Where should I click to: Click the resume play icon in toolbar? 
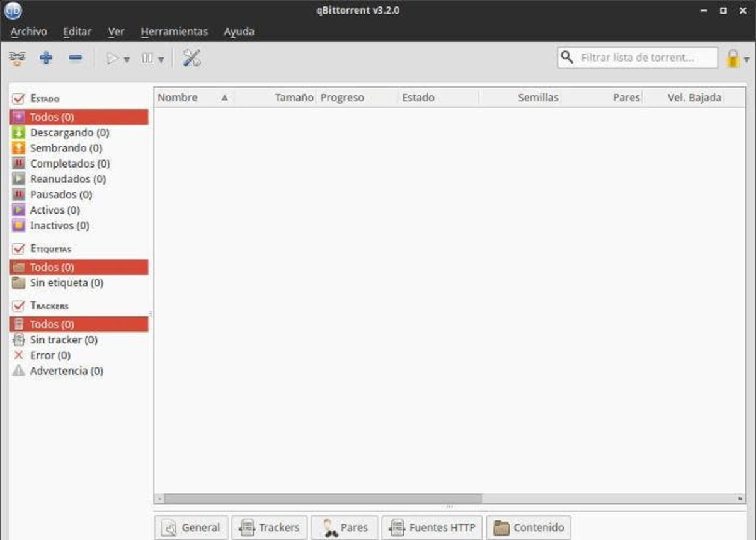pos(113,59)
